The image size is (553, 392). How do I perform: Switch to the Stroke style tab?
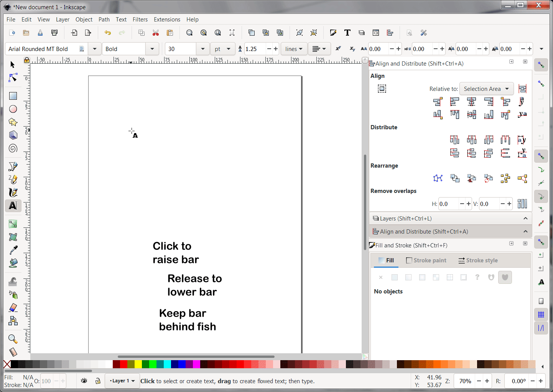tap(478, 260)
